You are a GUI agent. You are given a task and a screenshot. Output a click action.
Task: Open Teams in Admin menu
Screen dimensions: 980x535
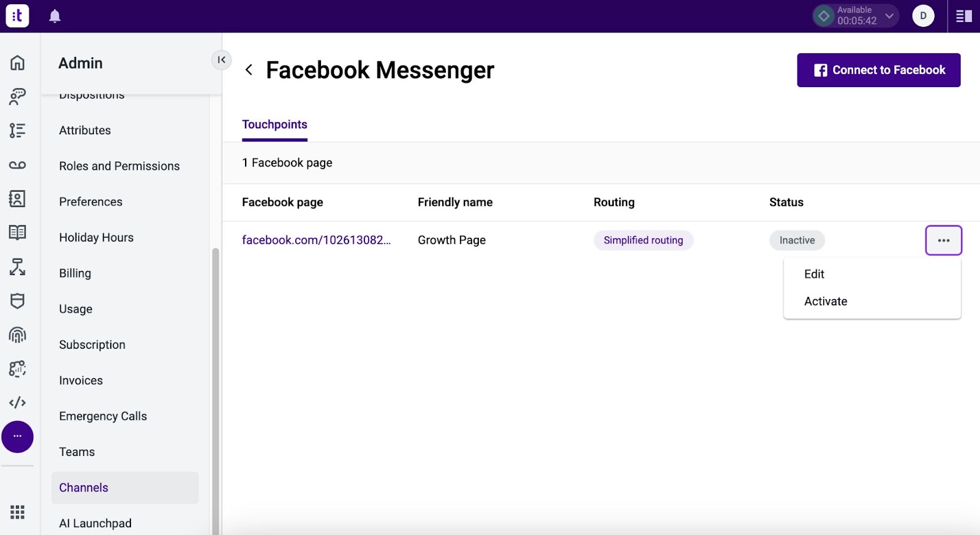(x=77, y=452)
